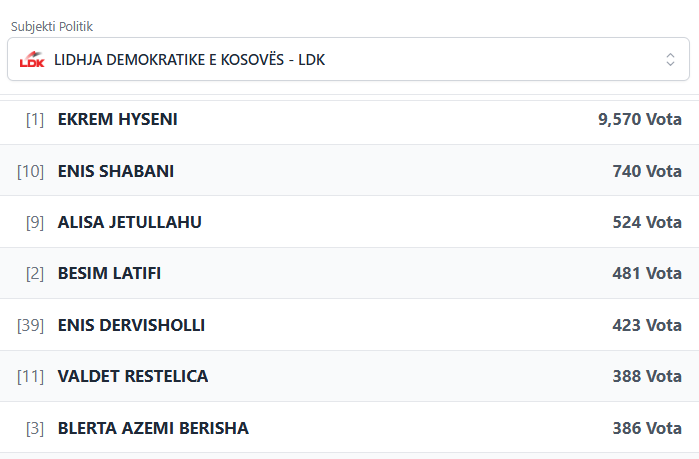The height and width of the screenshot is (459, 699).
Task: Click the 524 Vota count
Action: pos(646,222)
